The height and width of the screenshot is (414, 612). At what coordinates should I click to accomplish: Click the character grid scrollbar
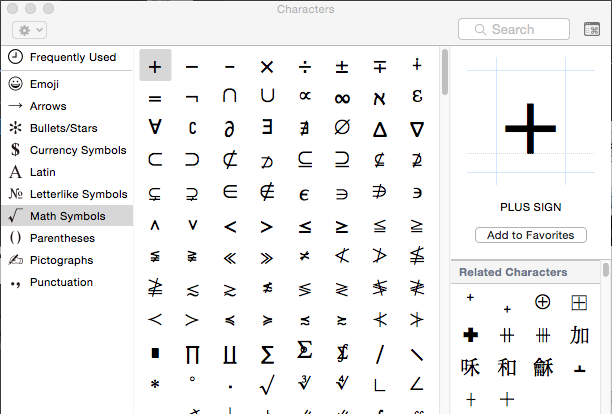pyautogui.click(x=445, y=72)
